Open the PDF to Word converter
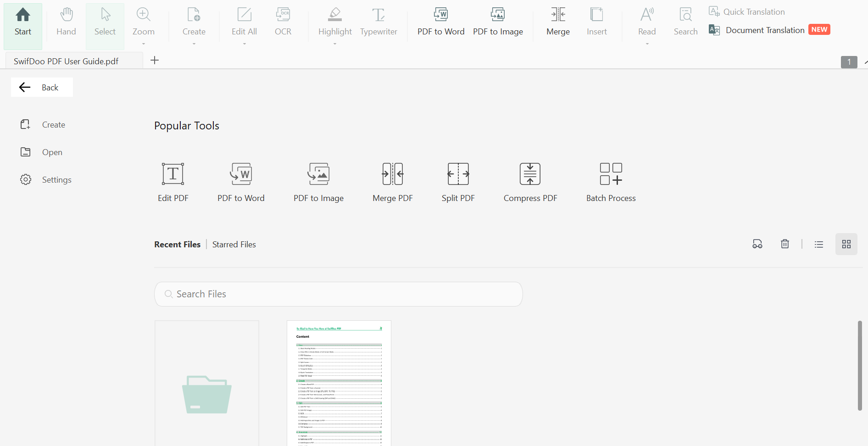The image size is (868, 446). tap(241, 181)
